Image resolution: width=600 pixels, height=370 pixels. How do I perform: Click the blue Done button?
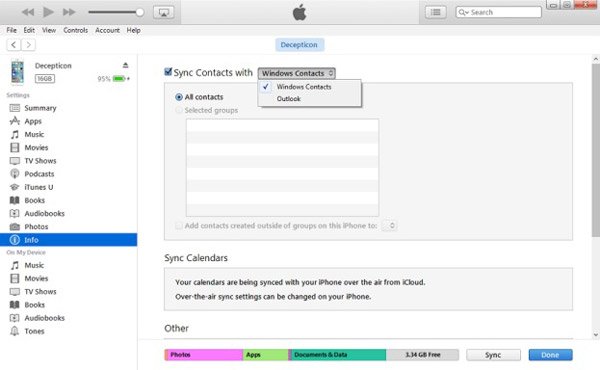[x=551, y=355]
